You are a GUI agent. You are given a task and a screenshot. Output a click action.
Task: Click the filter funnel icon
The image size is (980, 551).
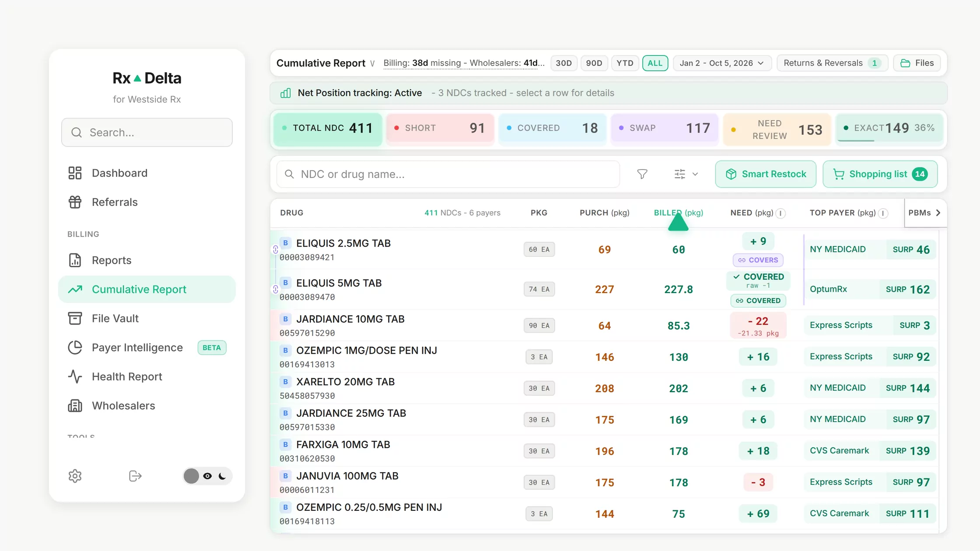pos(642,174)
